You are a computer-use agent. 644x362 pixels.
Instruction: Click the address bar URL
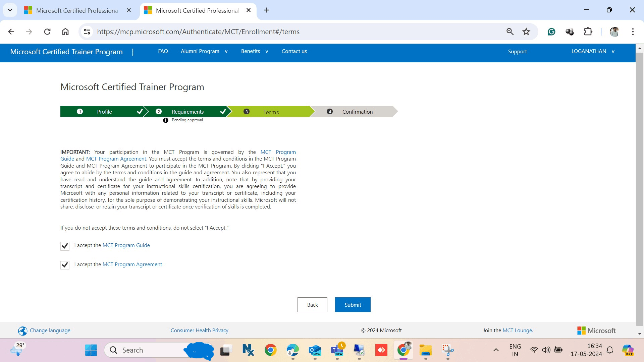coord(198,32)
